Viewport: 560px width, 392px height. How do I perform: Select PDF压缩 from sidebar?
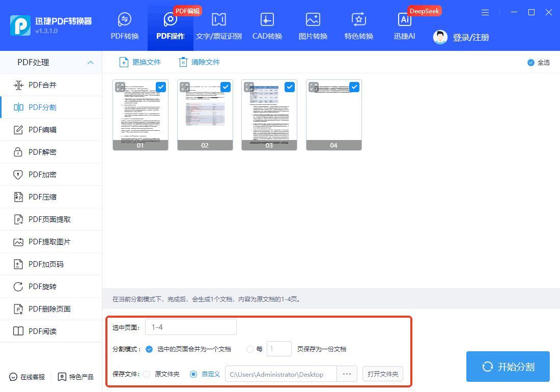(x=42, y=197)
